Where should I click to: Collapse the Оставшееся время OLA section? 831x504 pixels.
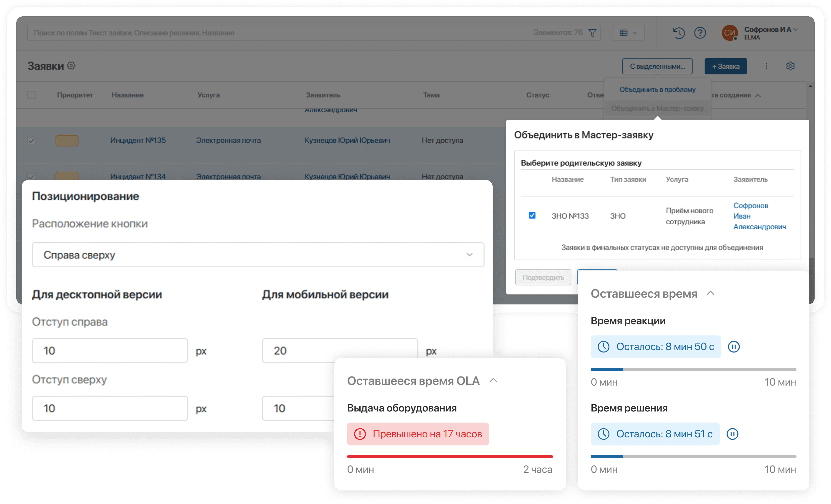pos(493,381)
